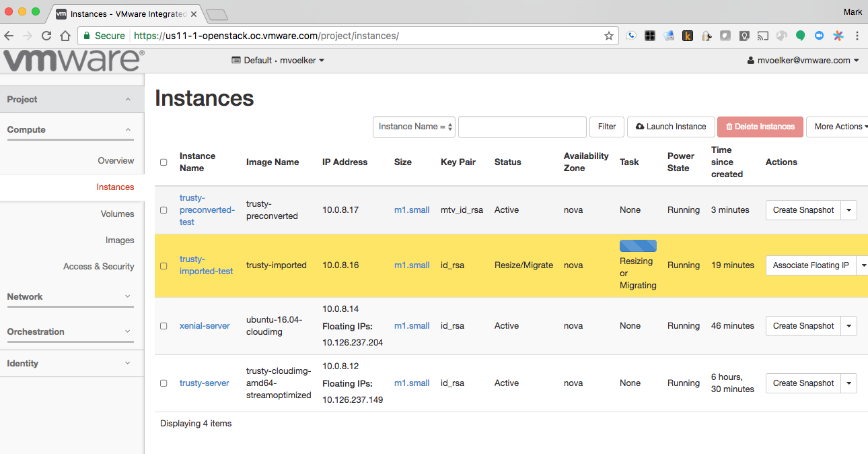Click the gray shield extension icon

click(725, 36)
